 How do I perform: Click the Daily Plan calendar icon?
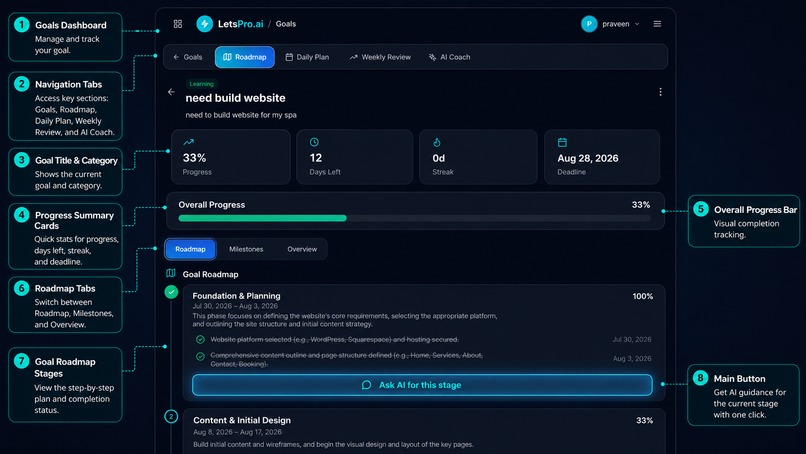coord(289,57)
